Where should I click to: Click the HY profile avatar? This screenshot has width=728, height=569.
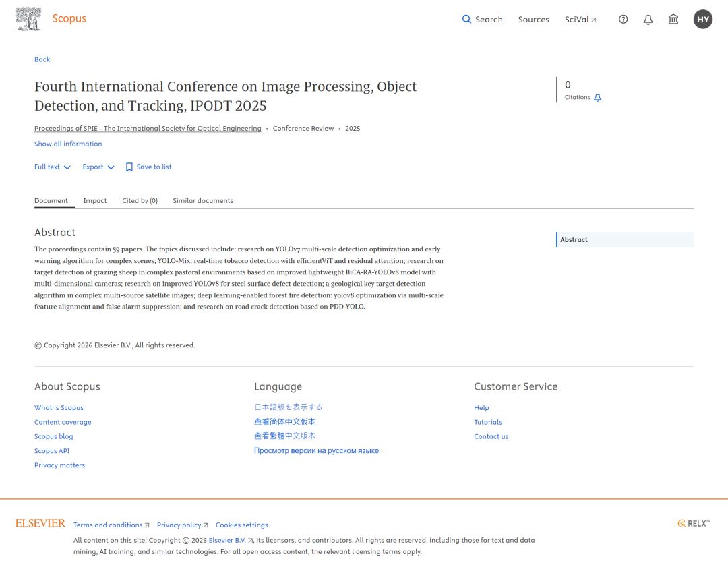coord(703,19)
